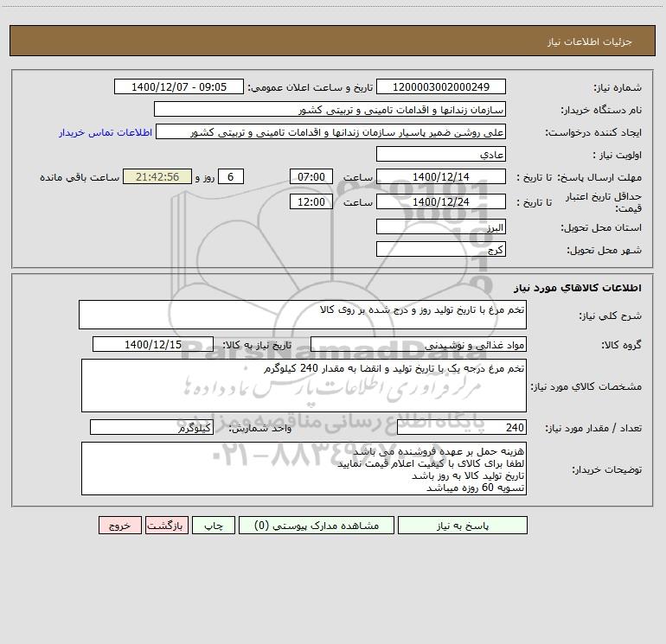Click general description field about 'تخم مرغ'
The image size is (666, 644).
[x=303, y=315]
